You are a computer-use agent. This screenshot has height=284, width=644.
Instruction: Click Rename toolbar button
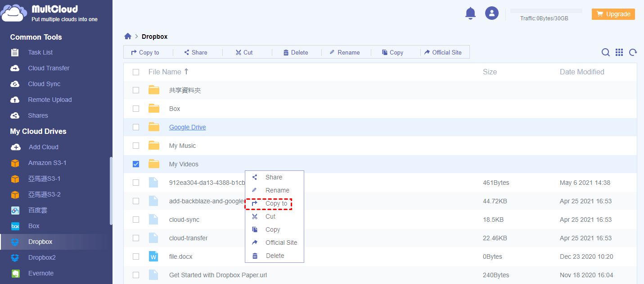pos(345,52)
